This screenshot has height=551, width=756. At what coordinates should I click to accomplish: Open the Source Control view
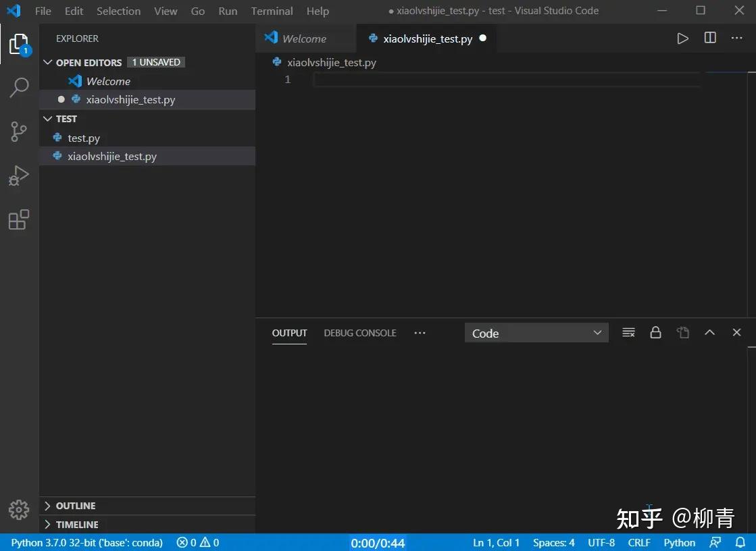(19, 132)
